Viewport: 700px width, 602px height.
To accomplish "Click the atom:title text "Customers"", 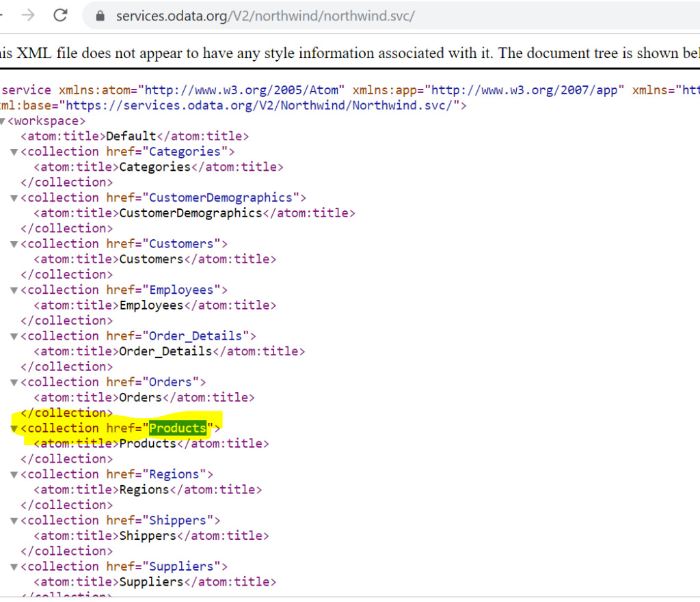I will coord(151,259).
